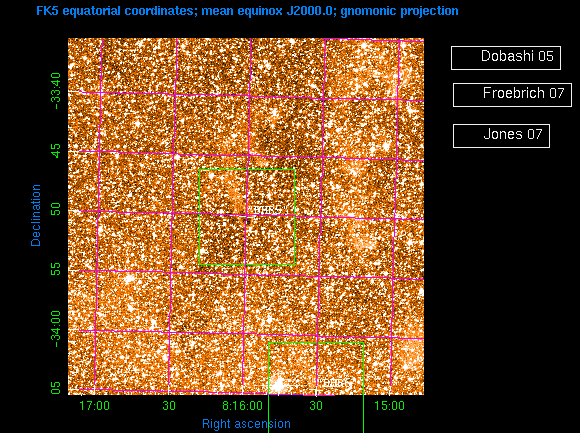Image resolution: width=580 pixels, height=433 pixels.
Task: Click the 8:16:00 right ascension tick label
Action: coord(242,406)
